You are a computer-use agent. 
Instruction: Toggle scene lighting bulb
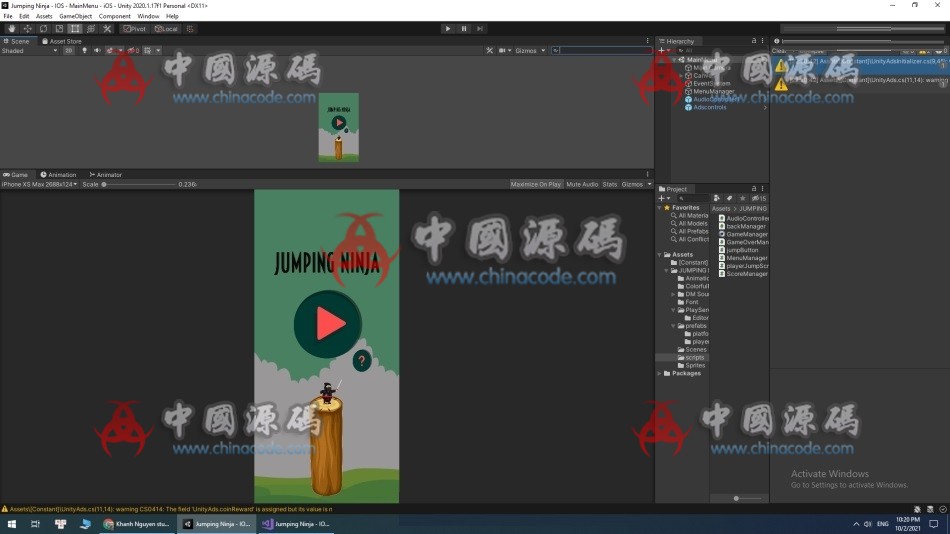84,51
